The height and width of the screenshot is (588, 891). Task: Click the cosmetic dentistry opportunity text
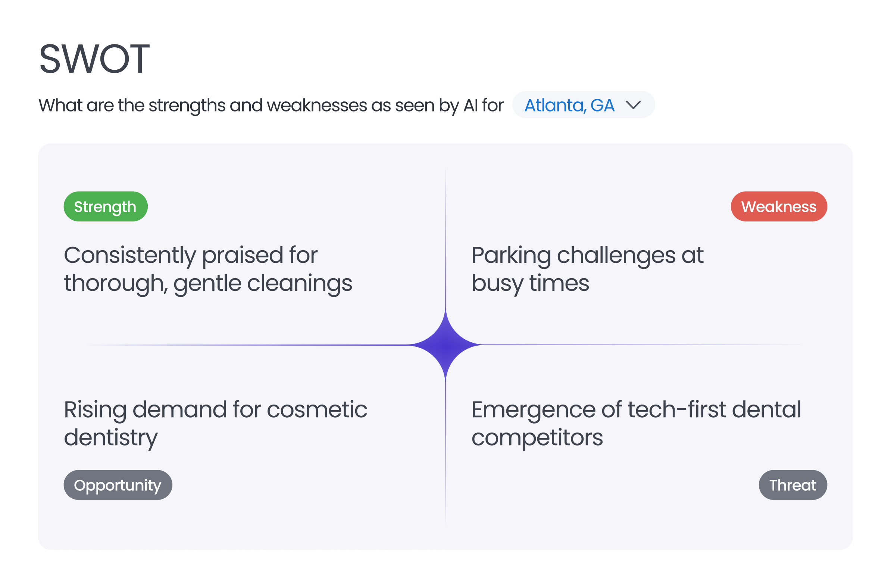pos(216,422)
